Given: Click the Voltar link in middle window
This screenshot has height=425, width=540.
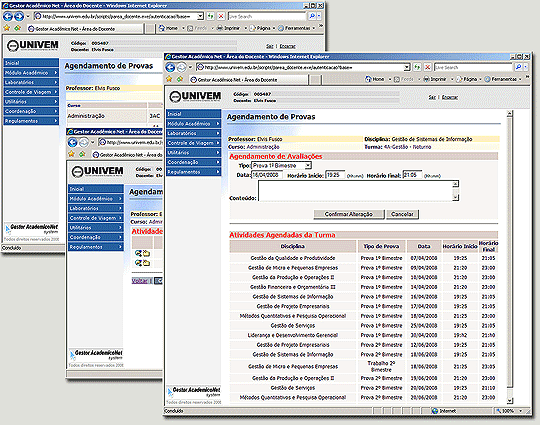Looking at the screenshot, I should click(140, 281).
